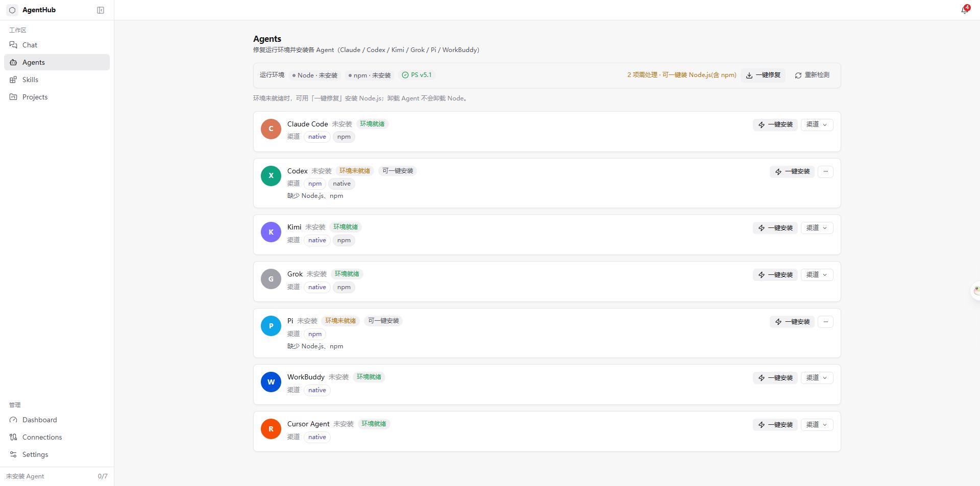980x486 pixels.
Task: Select npm channel chip for Codex
Action: click(x=315, y=184)
